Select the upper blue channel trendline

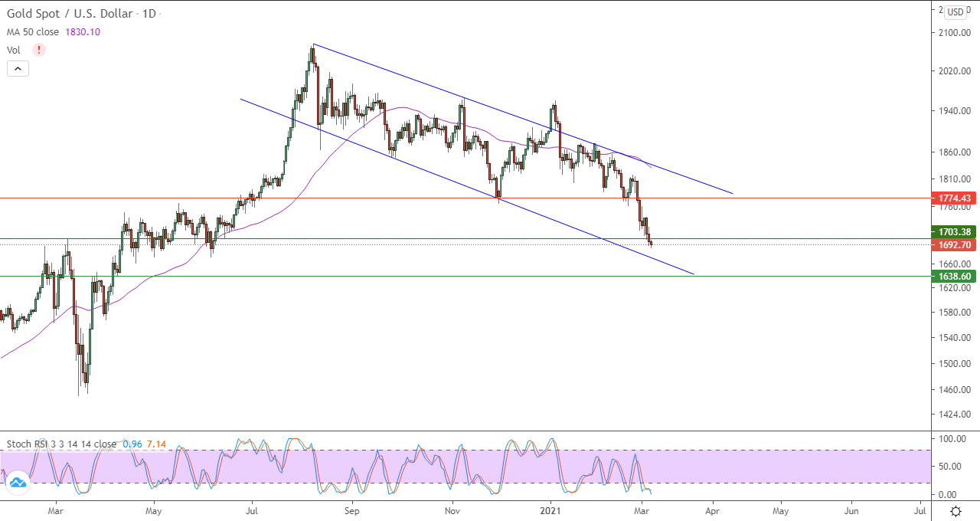[x=523, y=119]
